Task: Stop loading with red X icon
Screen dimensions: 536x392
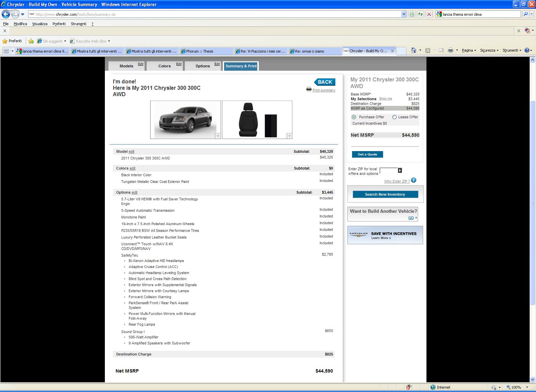Action: point(429,14)
